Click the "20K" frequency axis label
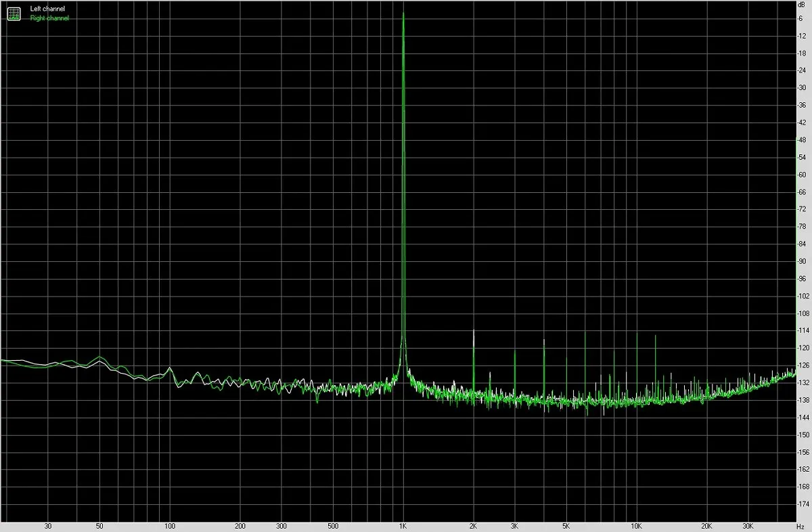 pos(706,525)
